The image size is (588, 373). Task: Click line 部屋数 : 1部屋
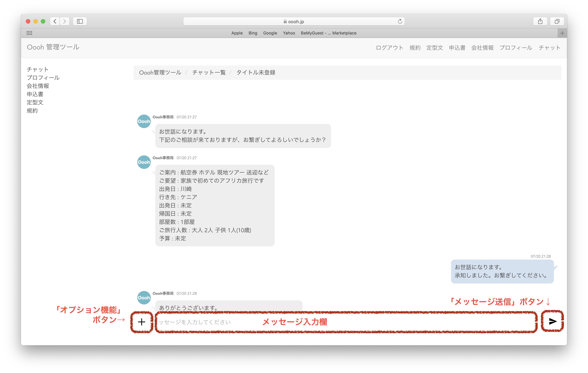pyautogui.click(x=177, y=222)
